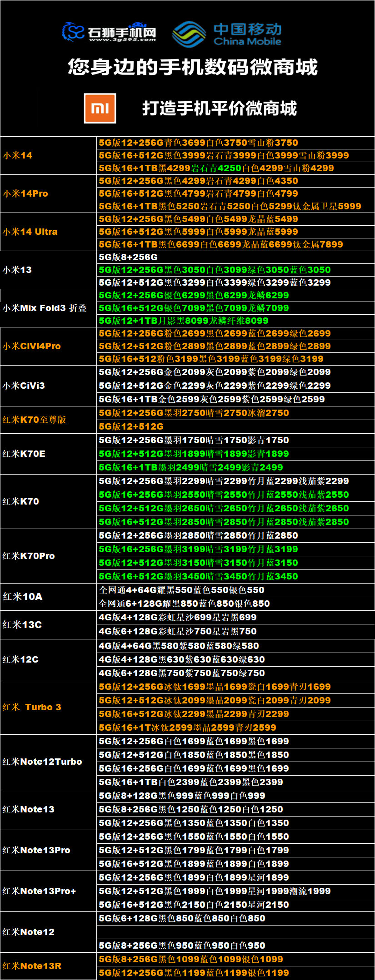This screenshot has height=980, width=375.
Task: Select row 5G版12+256G黑色4299岩石青4299白色4350
Action: [236, 181]
